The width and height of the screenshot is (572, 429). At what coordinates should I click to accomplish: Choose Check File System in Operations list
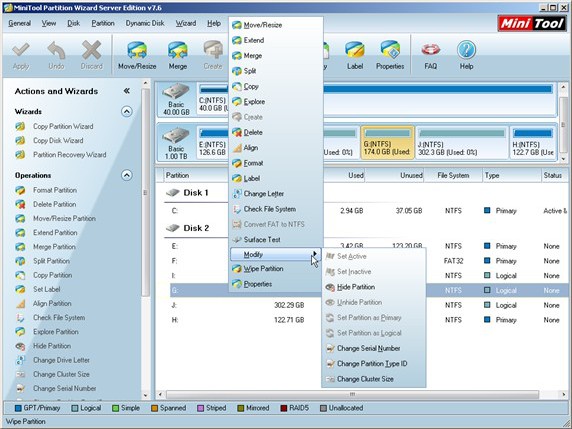pos(59,318)
